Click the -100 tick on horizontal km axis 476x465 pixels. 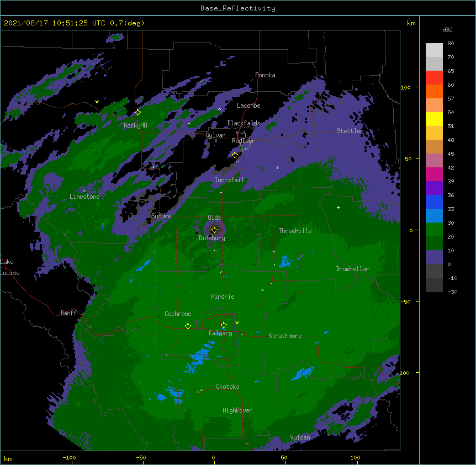(x=69, y=458)
